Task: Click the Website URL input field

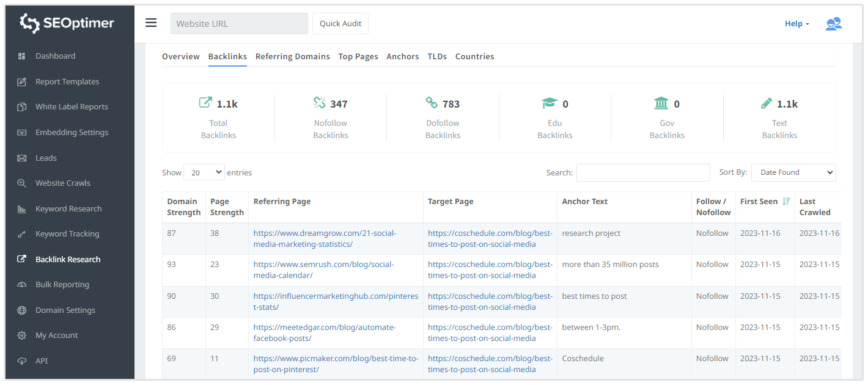Action: pyautogui.click(x=239, y=24)
